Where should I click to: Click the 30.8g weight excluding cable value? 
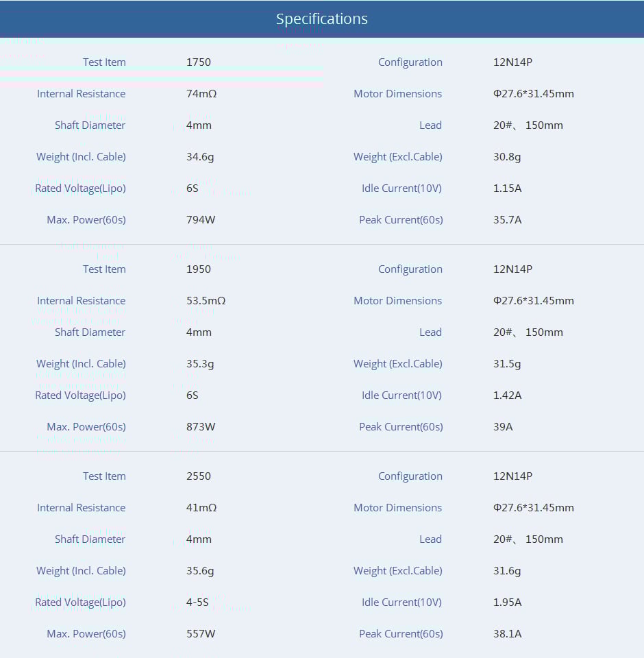(507, 157)
